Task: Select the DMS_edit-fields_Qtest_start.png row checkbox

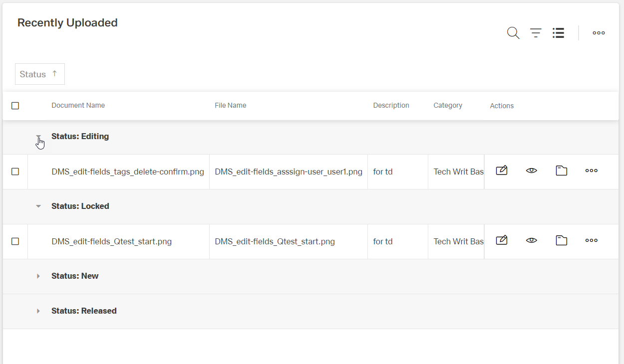Action: coord(15,241)
